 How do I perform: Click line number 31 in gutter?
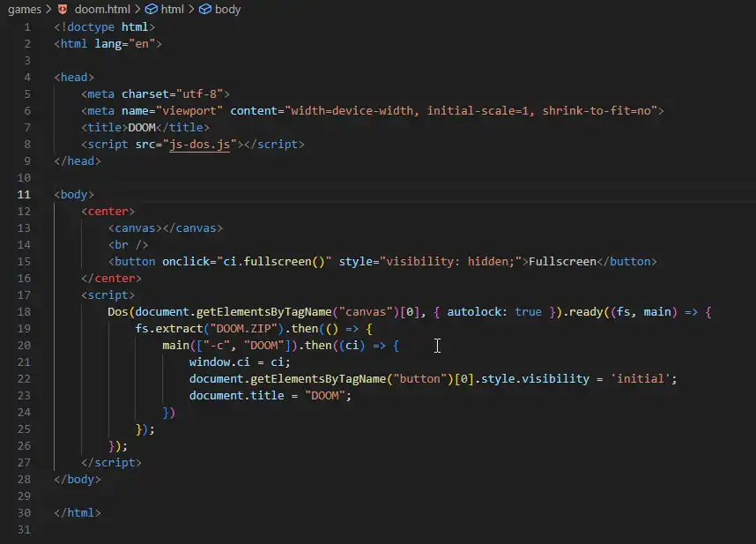coord(24,530)
